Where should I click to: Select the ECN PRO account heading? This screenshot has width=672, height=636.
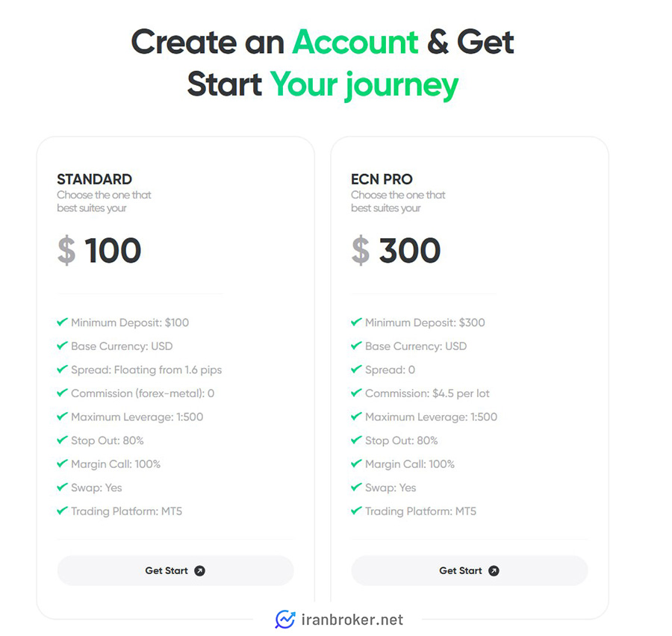tap(382, 179)
